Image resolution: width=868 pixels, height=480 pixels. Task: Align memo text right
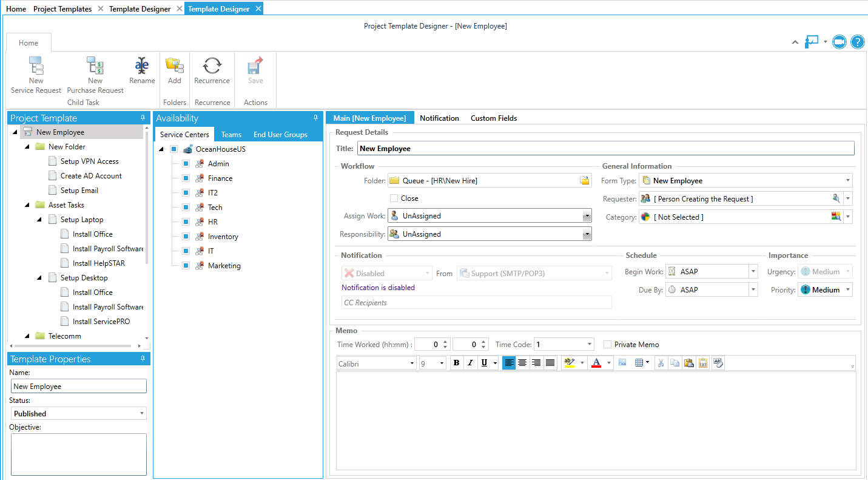coord(536,363)
